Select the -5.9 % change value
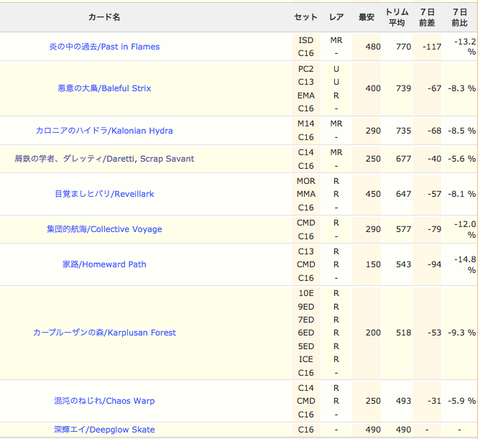The image size is (480, 439). (462, 401)
